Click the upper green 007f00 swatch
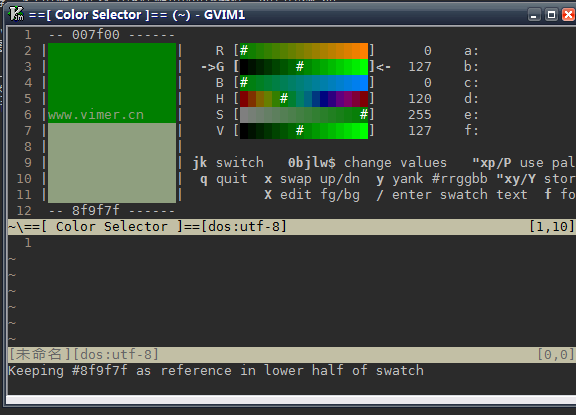 [112, 83]
